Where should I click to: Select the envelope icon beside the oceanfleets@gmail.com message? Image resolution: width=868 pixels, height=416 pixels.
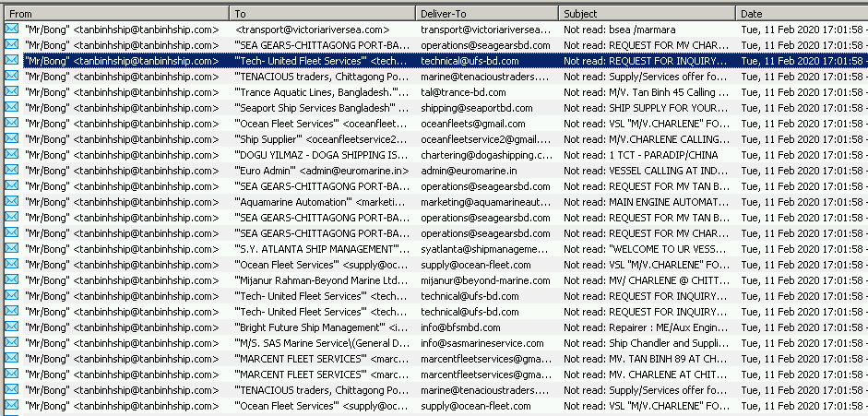[12, 123]
